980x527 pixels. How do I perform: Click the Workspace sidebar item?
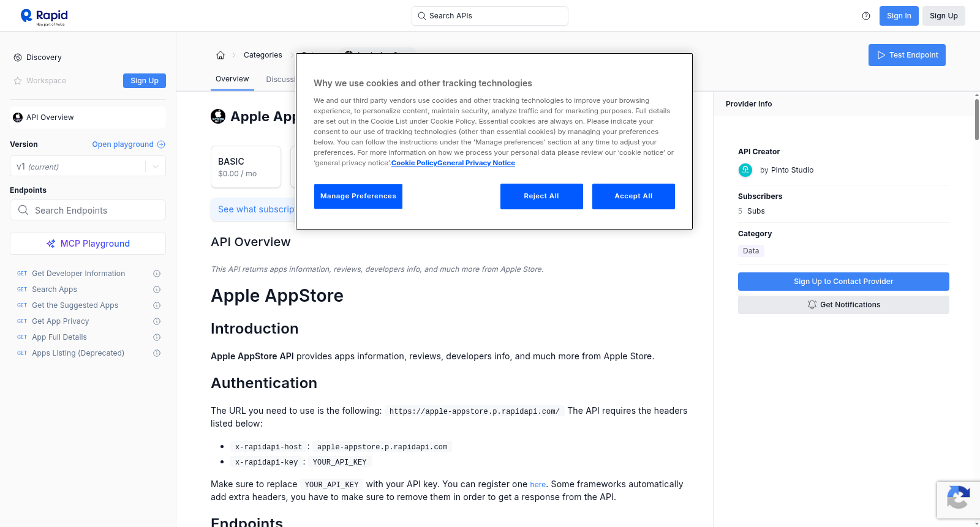46,81
